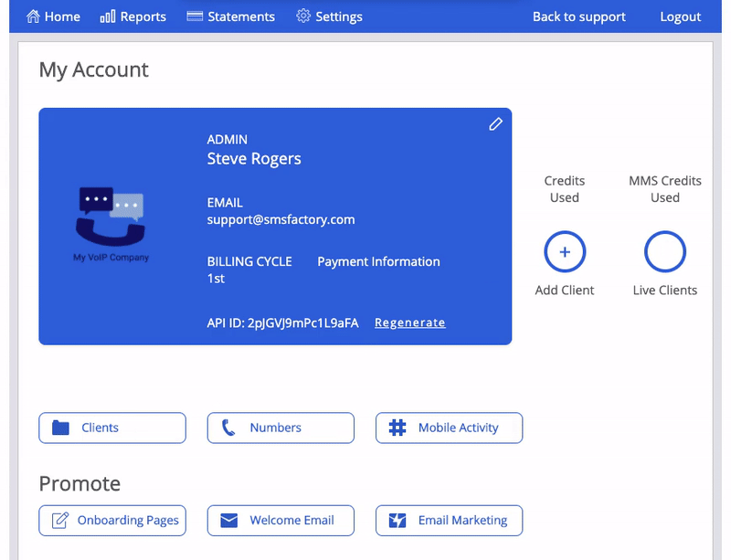The width and height of the screenshot is (731, 560).
Task: Go to Back to support
Action: (579, 16)
